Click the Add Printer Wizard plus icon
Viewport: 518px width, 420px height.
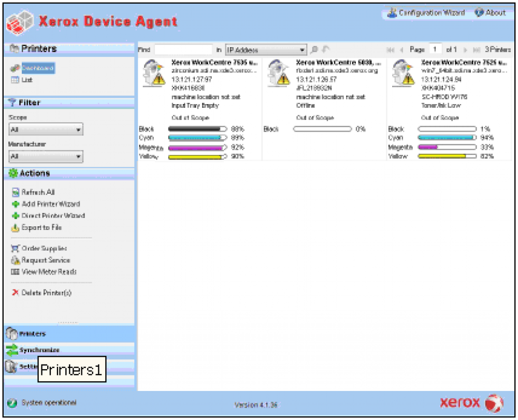pyautogui.click(x=15, y=204)
